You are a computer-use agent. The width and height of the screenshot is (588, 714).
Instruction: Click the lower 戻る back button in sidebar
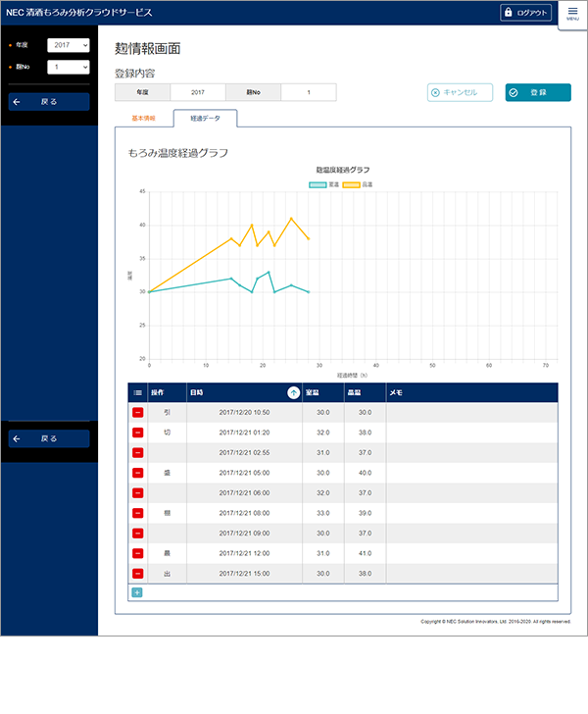tap(49, 439)
